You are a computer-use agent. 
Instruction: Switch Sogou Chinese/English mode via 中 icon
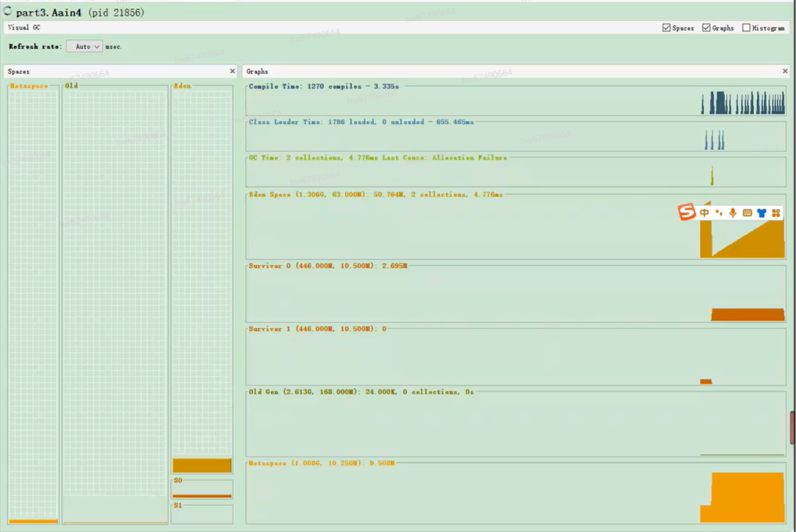[x=704, y=213]
